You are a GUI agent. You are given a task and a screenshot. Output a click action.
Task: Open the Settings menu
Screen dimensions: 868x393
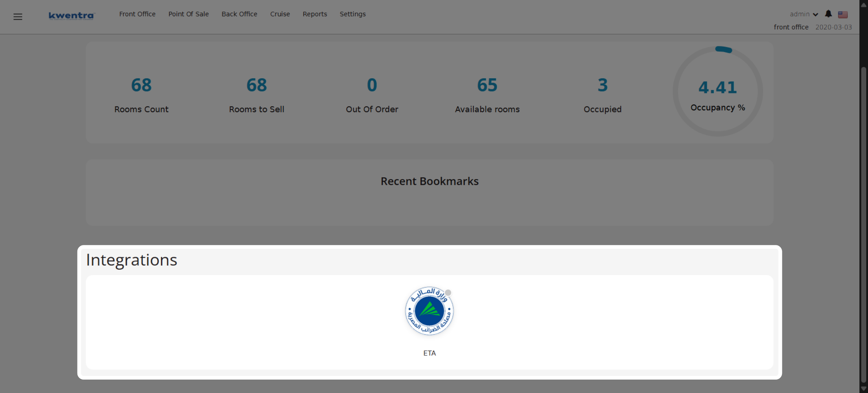[353, 14]
